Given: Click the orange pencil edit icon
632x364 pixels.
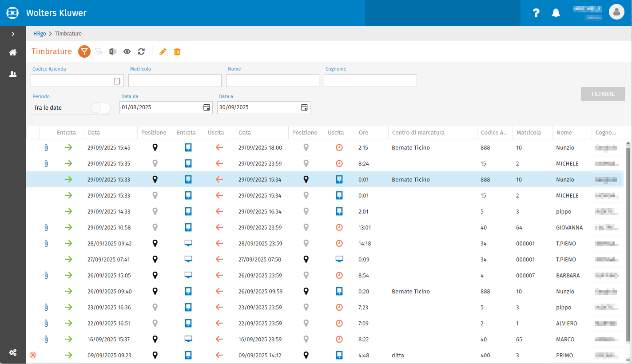Looking at the screenshot, I should coord(163,51).
